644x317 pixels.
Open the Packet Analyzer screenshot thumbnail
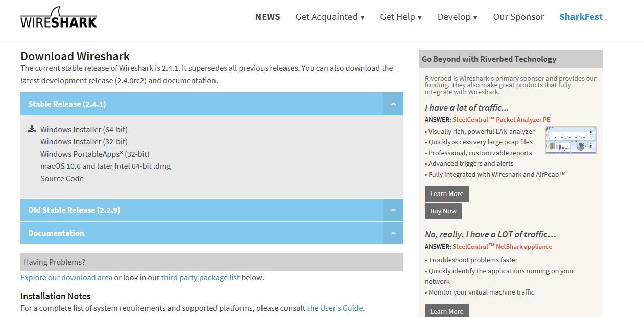571,140
